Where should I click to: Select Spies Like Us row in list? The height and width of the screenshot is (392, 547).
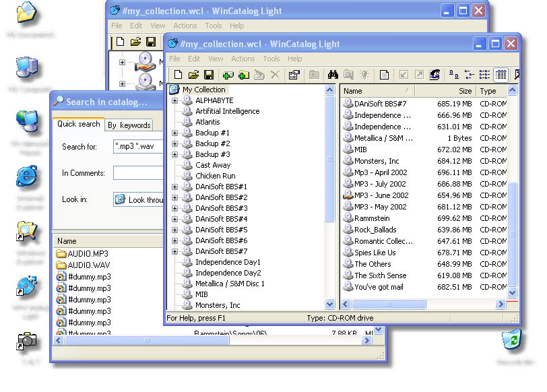[425, 253]
